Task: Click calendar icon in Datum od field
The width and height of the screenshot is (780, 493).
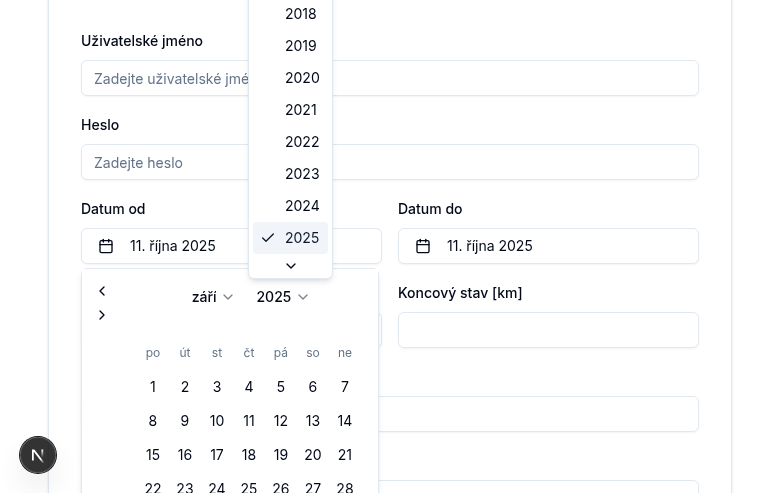Action: coord(106,246)
